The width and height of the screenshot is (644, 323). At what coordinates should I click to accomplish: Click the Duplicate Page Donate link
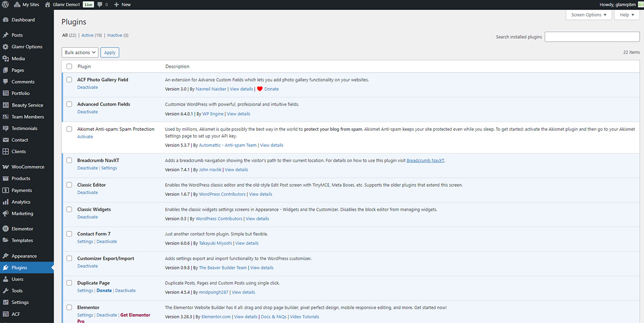pos(104,291)
